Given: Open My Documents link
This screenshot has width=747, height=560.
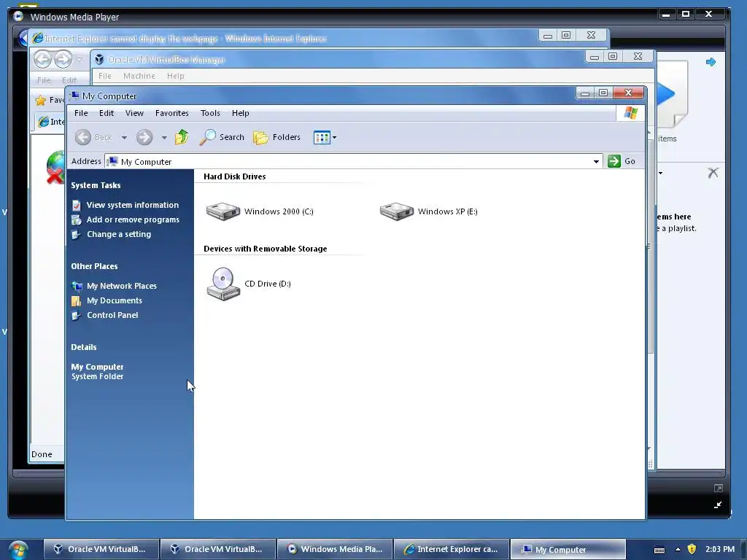Looking at the screenshot, I should [115, 300].
